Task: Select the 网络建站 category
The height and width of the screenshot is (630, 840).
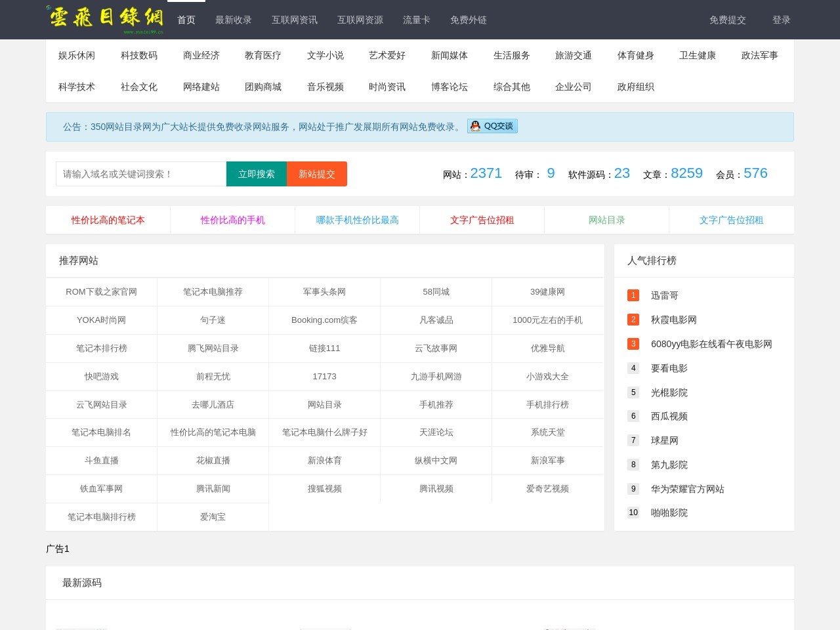Action: [x=201, y=87]
